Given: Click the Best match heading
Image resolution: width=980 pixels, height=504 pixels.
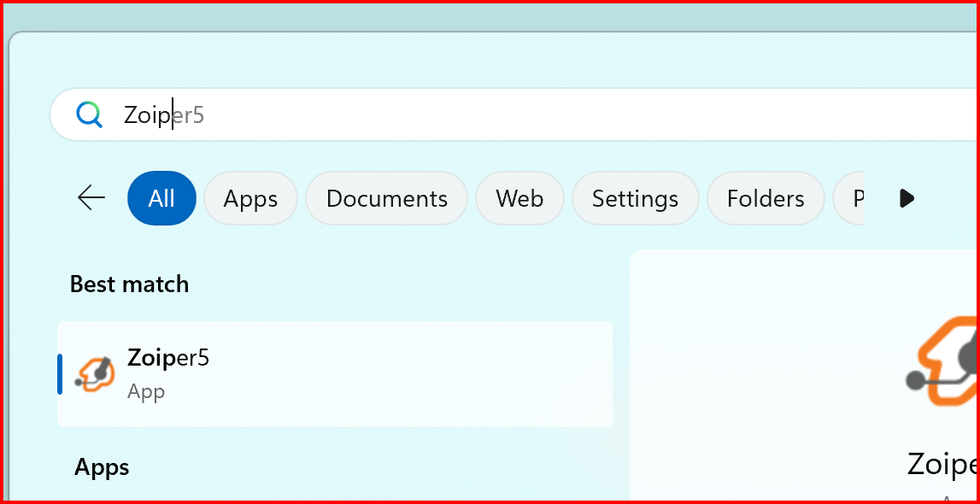Looking at the screenshot, I should [x=129, y=284].
